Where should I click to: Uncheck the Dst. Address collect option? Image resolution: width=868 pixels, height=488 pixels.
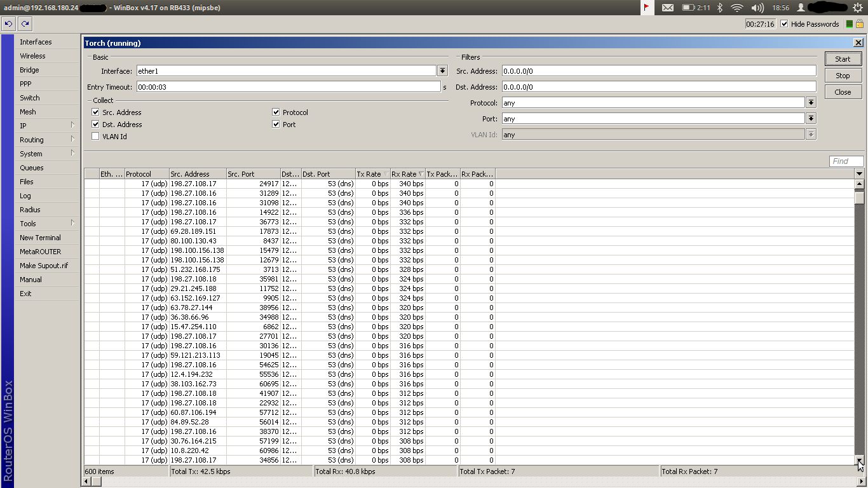tap(95, 124)
